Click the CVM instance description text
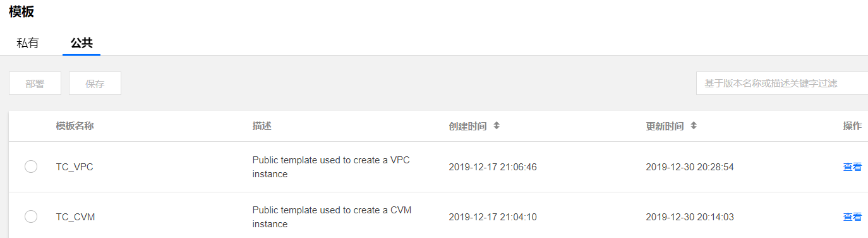 (x=332, y=217)
